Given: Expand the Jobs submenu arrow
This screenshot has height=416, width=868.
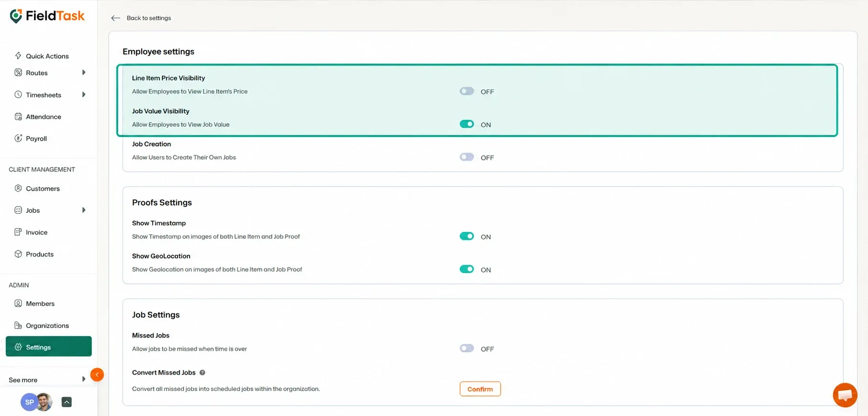Looking at the screenshot, I should (x=84, y=210).
